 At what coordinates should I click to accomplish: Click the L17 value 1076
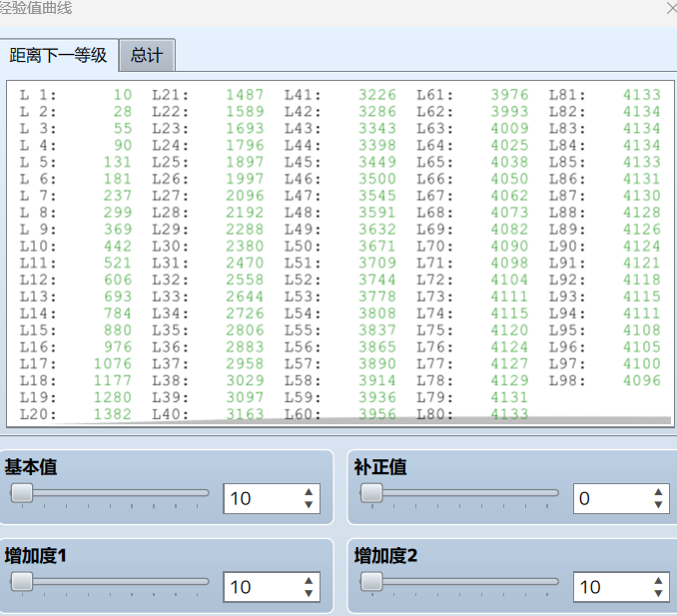tap(113, 363)
